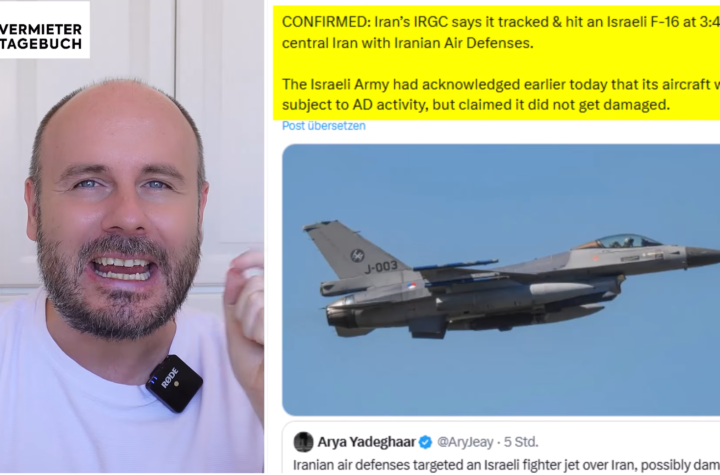Click the jet's nose cone in the photo
Image resolution: width=720 pixels, height=475 pixels.
703,256
